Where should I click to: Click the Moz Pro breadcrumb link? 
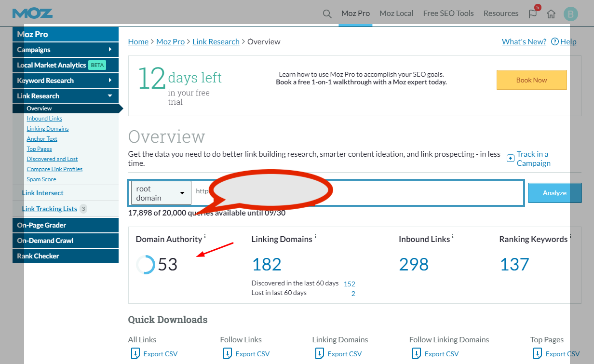pos(171,41)
